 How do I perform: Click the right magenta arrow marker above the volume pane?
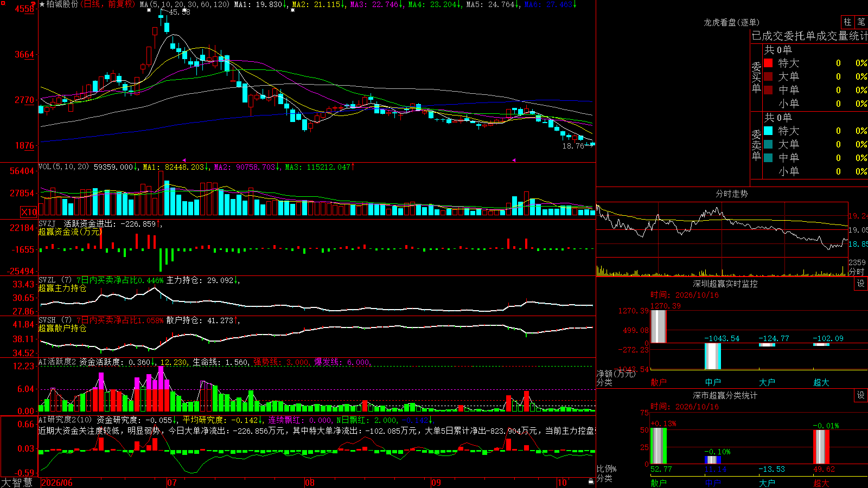point(513,160)
